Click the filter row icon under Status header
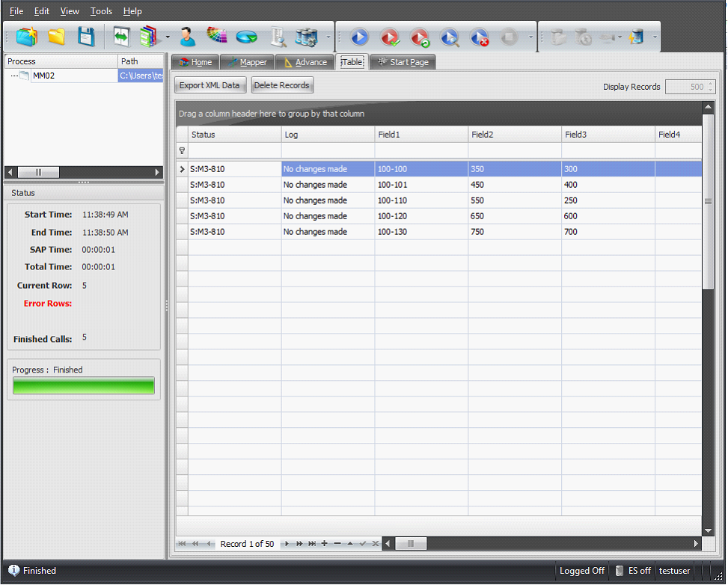This screenshot has width=728, height=585. pos(182,150)
